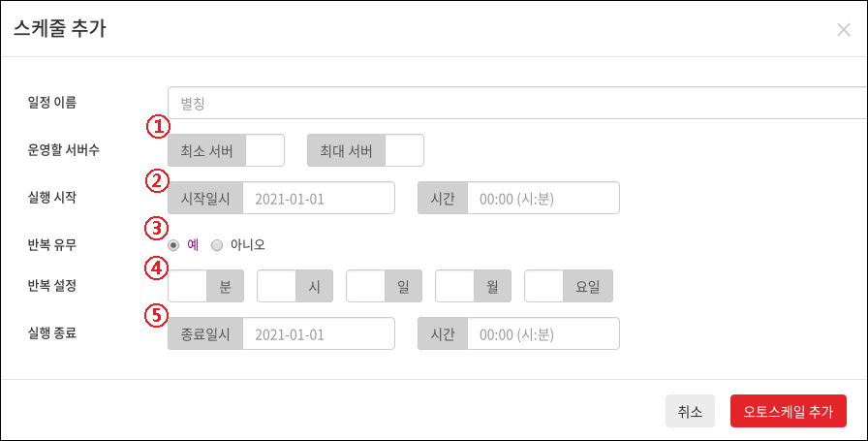
Task: Select the 아니오 radio button
Action: [217, 245]
